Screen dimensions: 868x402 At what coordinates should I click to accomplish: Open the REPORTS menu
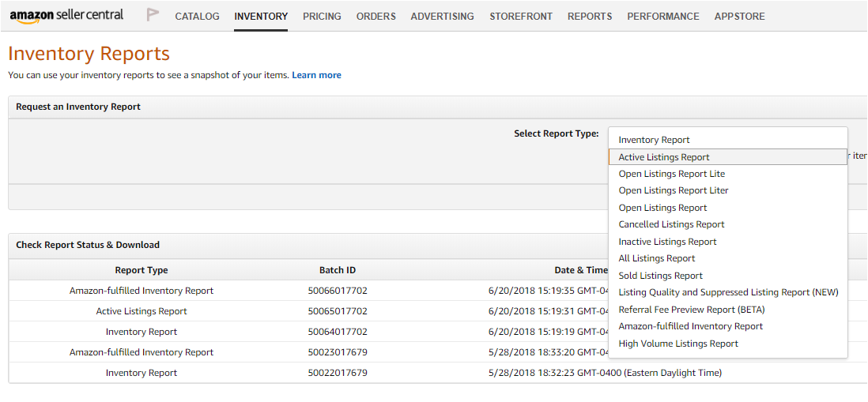[590, 17]
